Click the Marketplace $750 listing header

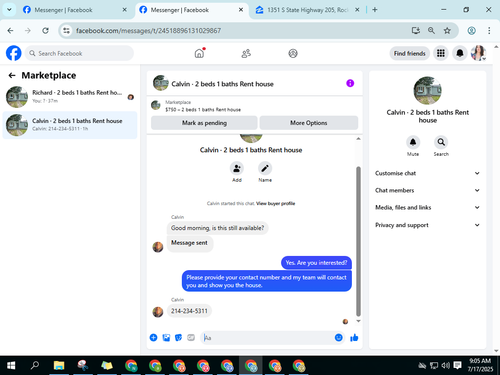(255, 106)
